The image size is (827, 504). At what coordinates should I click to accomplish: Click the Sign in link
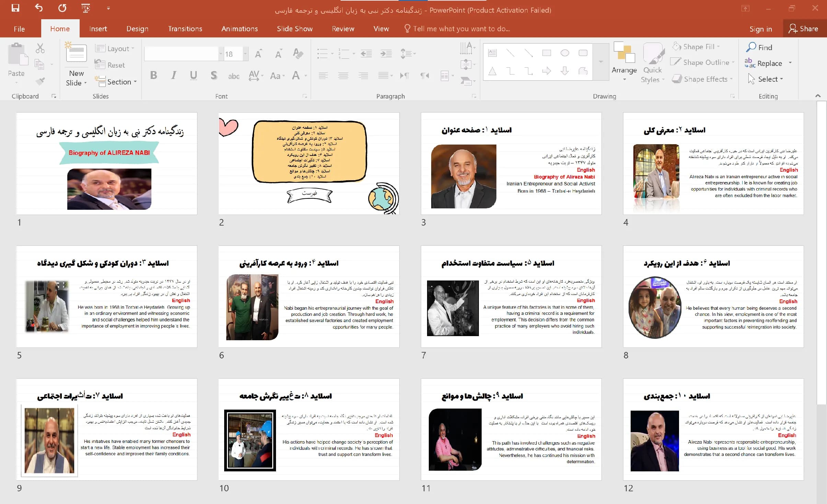click(x=760, y=29)
